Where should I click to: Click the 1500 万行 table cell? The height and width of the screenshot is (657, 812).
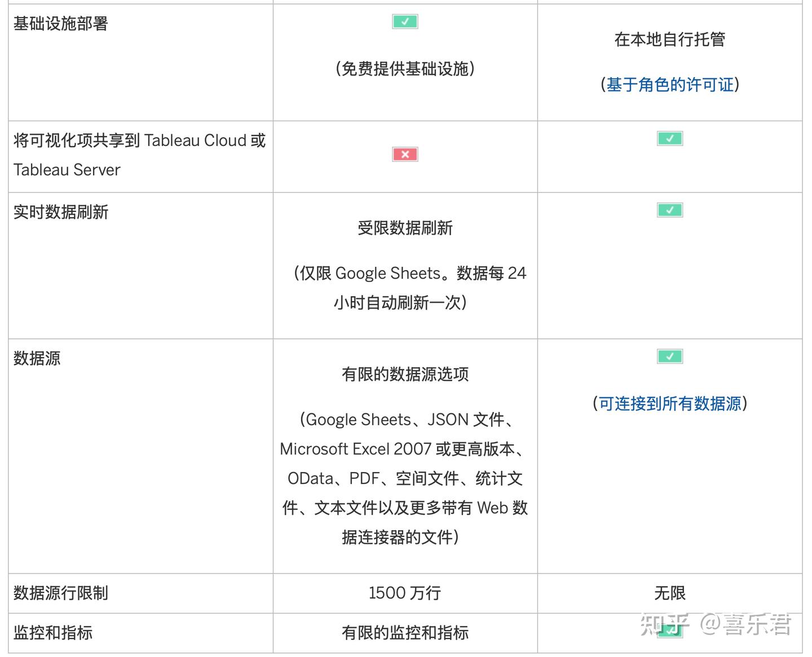[x=405, y=593]
